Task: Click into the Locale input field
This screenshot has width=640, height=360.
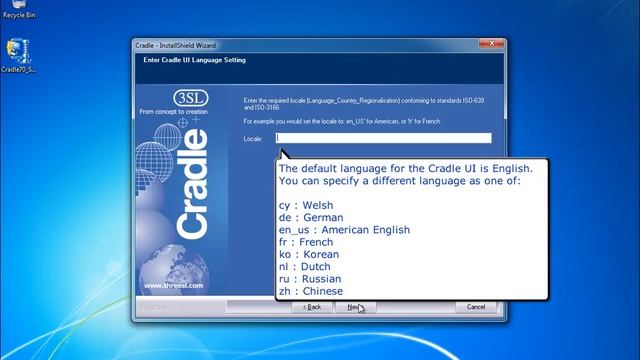Action: click(384, 138)
